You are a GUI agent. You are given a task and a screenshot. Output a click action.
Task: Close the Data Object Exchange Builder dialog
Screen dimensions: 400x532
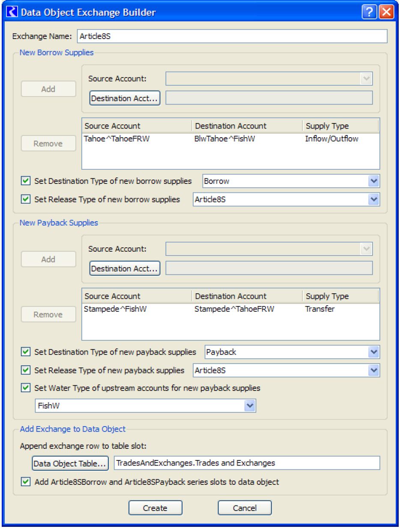pyautogui.click(x=386, y=12)
